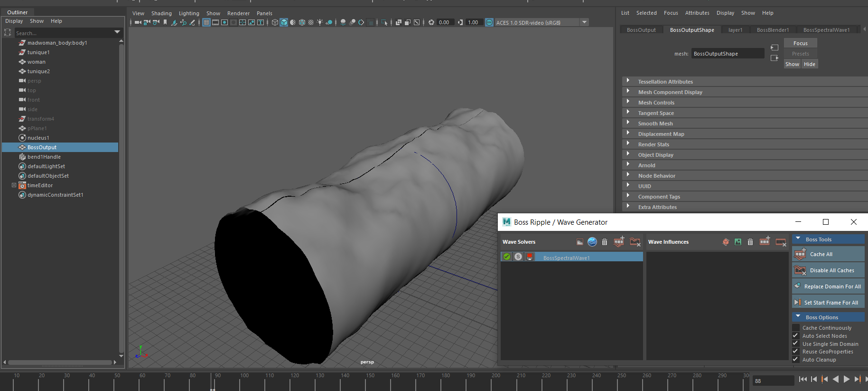
Task: Open the Attributes menu in Attribute Editor
Action: tap(697, 13)
